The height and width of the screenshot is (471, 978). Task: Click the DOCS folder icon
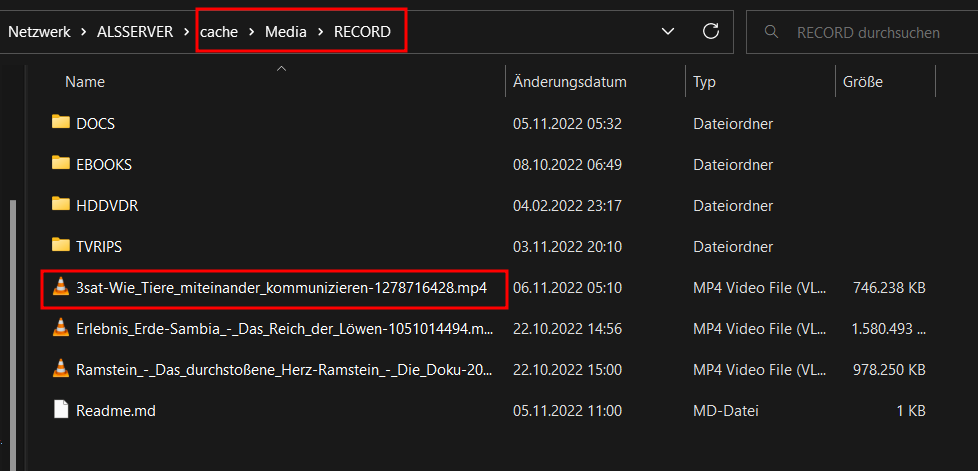[x=61, y=122]
